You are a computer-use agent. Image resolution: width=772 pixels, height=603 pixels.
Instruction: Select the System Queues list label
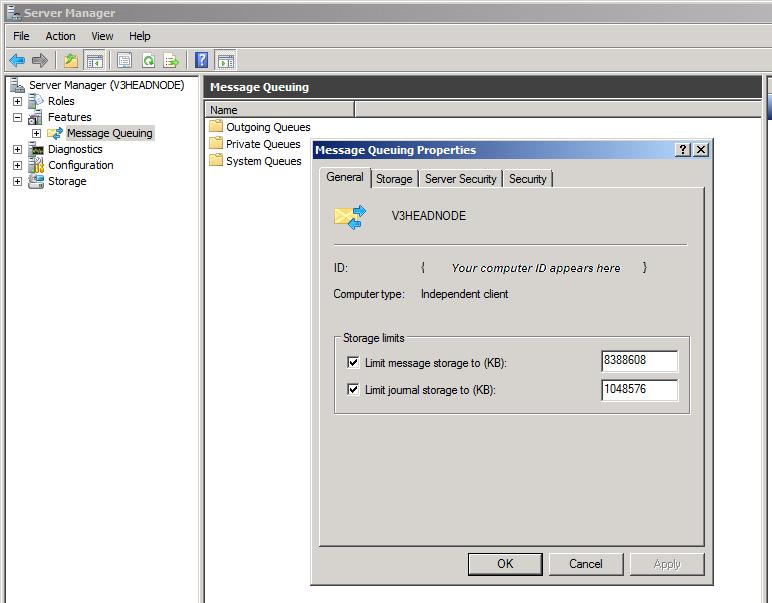[x=264, y=161]
